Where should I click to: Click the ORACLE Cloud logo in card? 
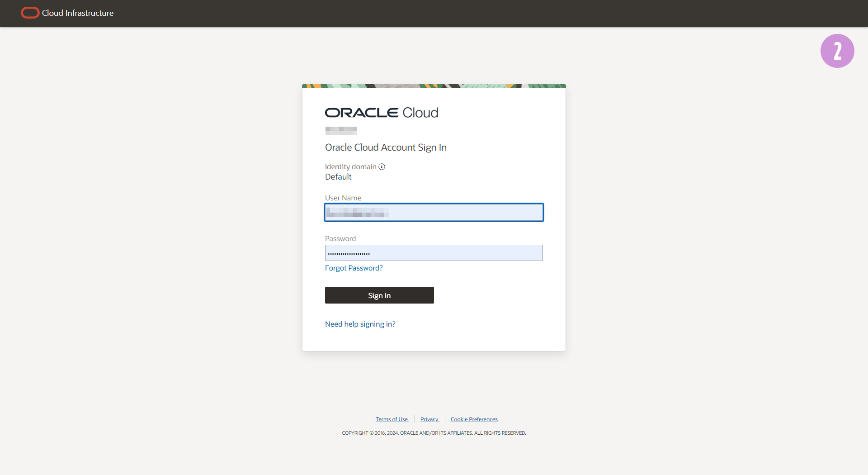click(x=382, y=113)
